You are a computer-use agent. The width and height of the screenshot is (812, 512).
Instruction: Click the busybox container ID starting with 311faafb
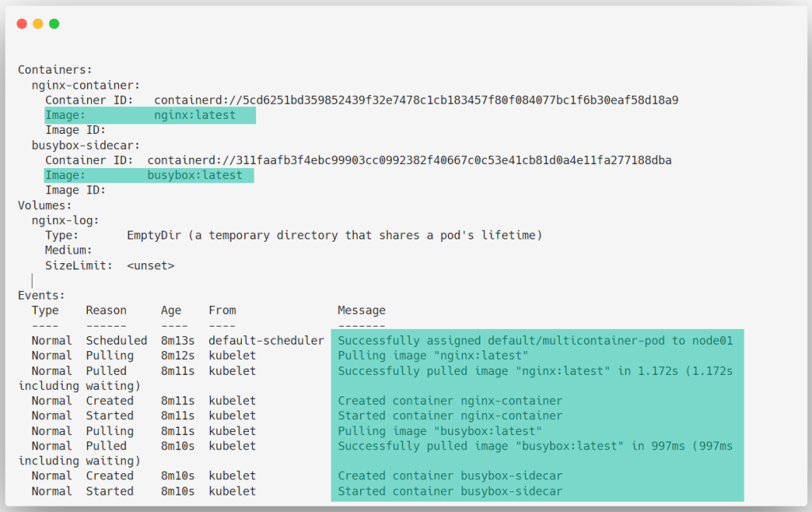[410, 160]
